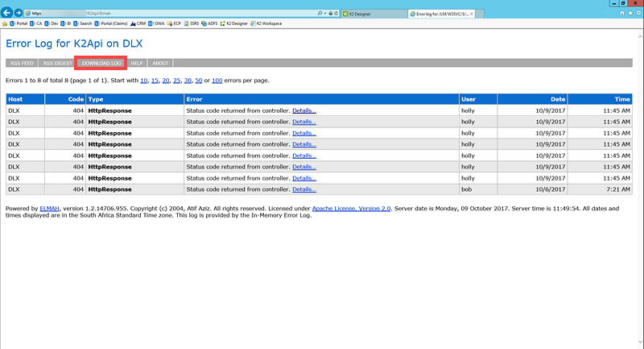Image resolution: width=644 pixels, height=349 pixels.
Task: Show 15 errors per page
Action: click(x=155, y=81)
